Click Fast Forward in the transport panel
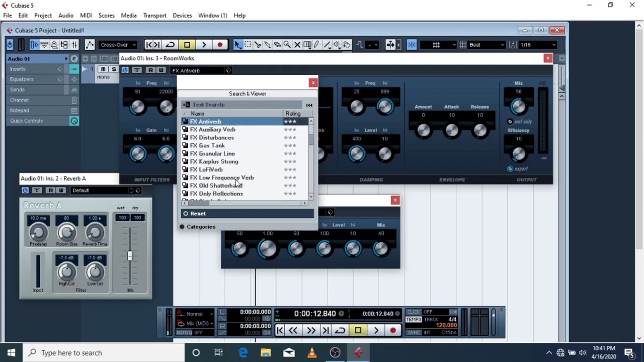 310,330
